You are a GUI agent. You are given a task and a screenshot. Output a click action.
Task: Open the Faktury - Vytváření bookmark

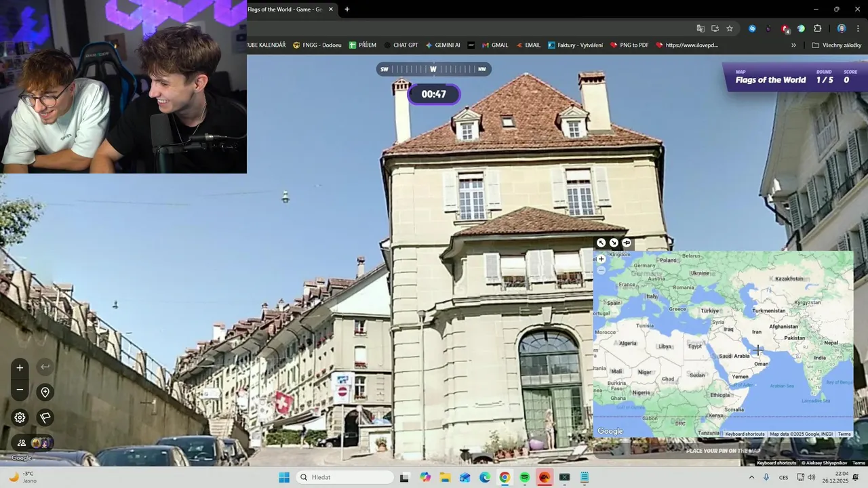coord(576,45)
